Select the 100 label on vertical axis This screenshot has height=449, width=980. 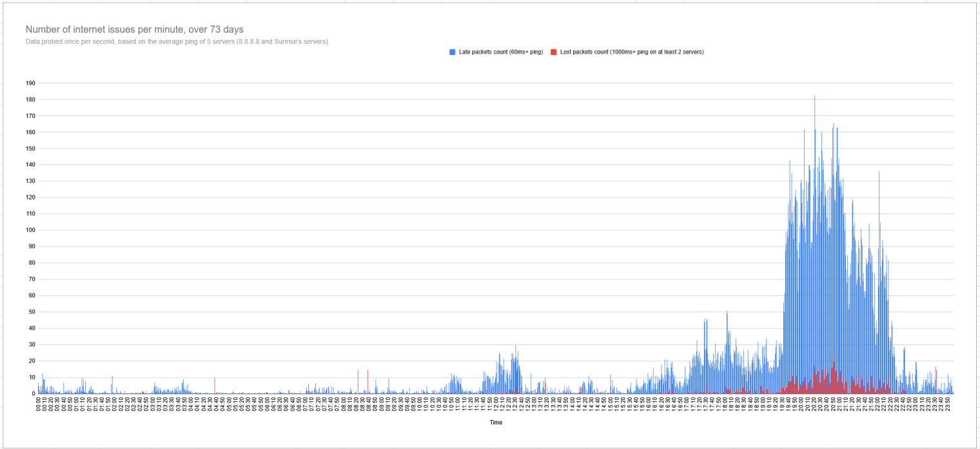pos(30,230)
